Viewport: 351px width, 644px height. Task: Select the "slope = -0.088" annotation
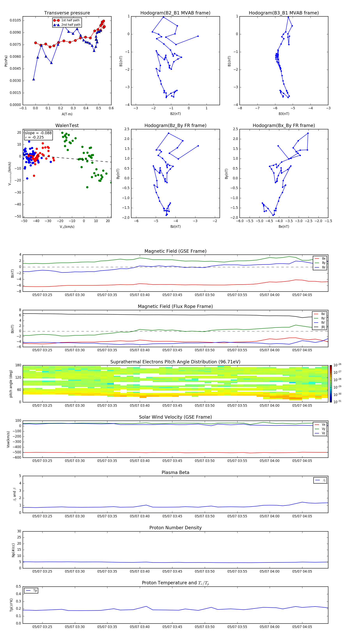(38, 133)
